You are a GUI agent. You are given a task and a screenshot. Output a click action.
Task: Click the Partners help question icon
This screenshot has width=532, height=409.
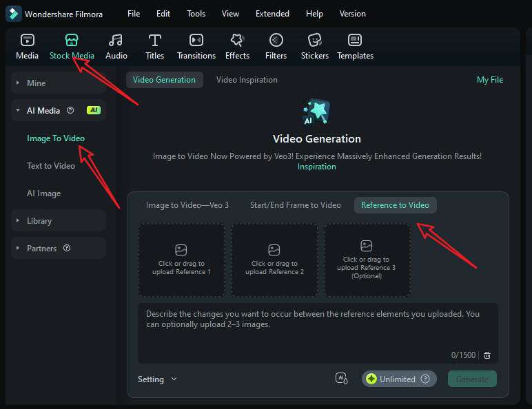pyautogui.click(x=67, y=248)
